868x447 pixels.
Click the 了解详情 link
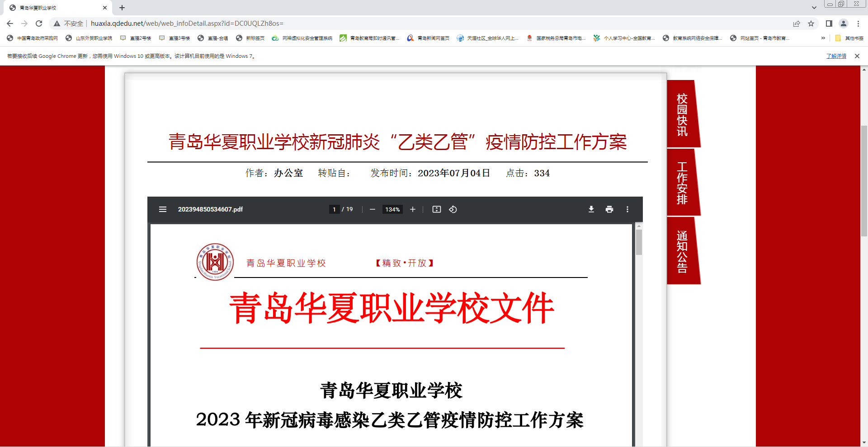point(836,56)
